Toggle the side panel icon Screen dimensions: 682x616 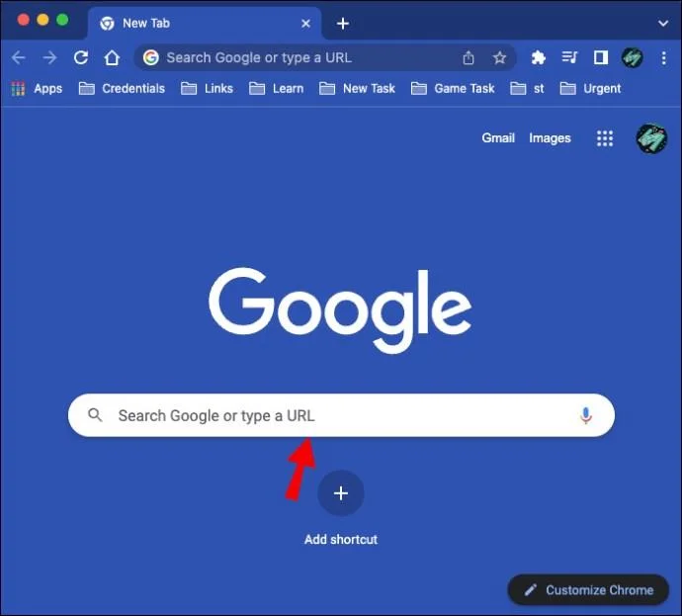click(x=601, y=57)
